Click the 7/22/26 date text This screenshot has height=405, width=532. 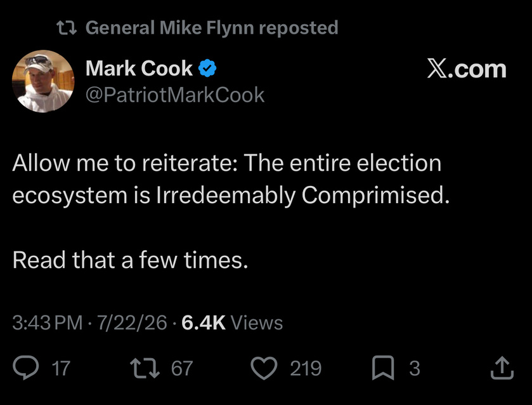point(133,322)
